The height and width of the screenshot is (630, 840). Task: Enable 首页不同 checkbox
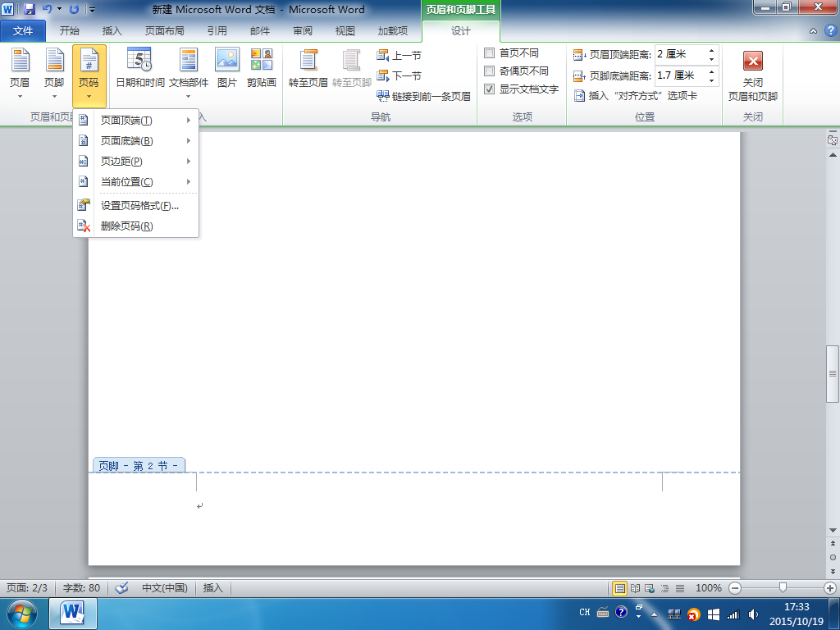click(x=489, y=53)
